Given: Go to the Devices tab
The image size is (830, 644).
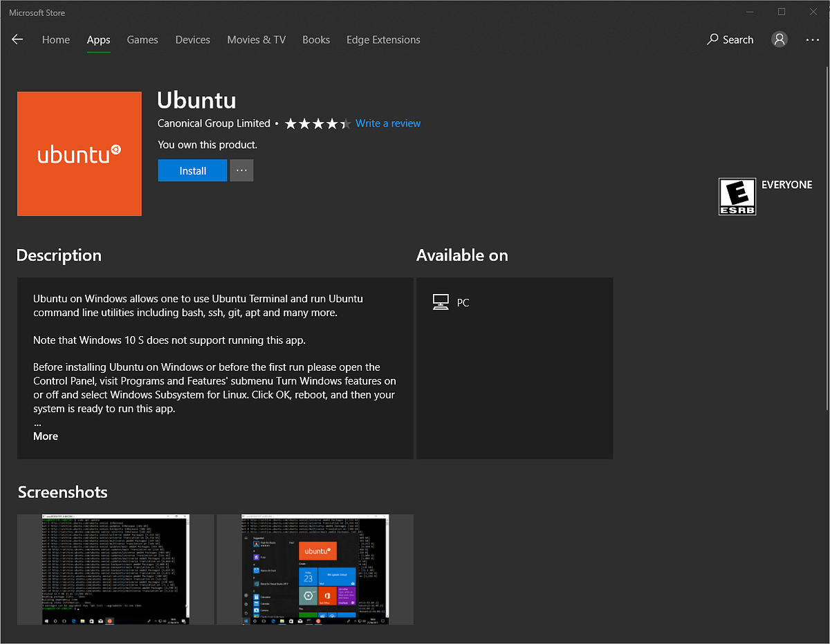Looking at the screenshot, I should [192, 39].
